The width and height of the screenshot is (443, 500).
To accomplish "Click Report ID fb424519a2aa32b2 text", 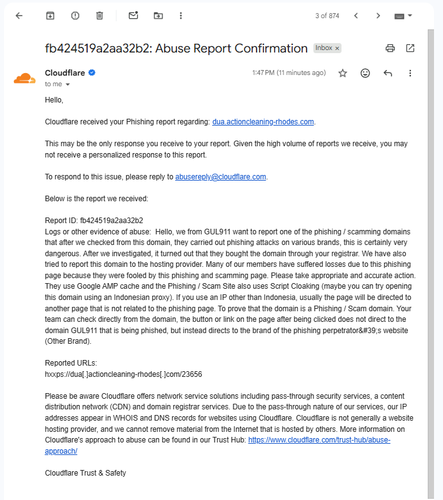I will pos(94,220).
